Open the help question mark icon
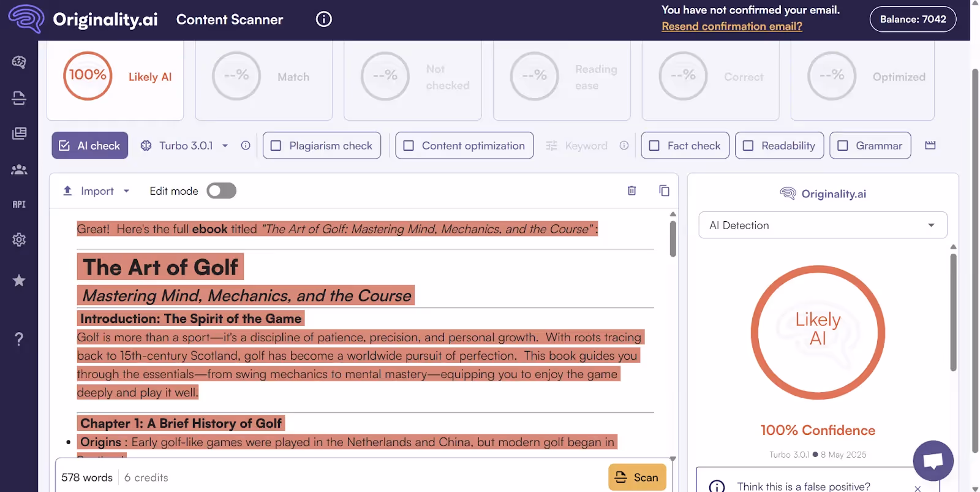 (x=19, y=339)
